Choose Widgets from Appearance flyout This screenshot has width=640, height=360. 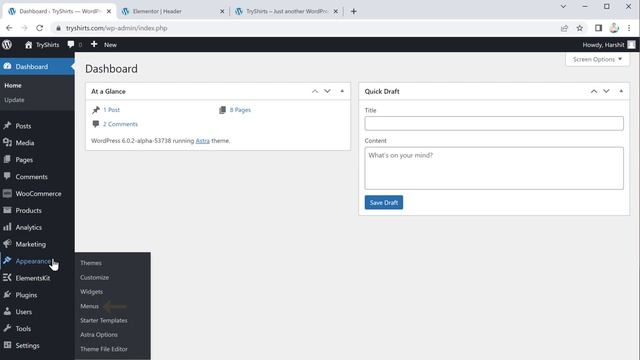(91, 291)
